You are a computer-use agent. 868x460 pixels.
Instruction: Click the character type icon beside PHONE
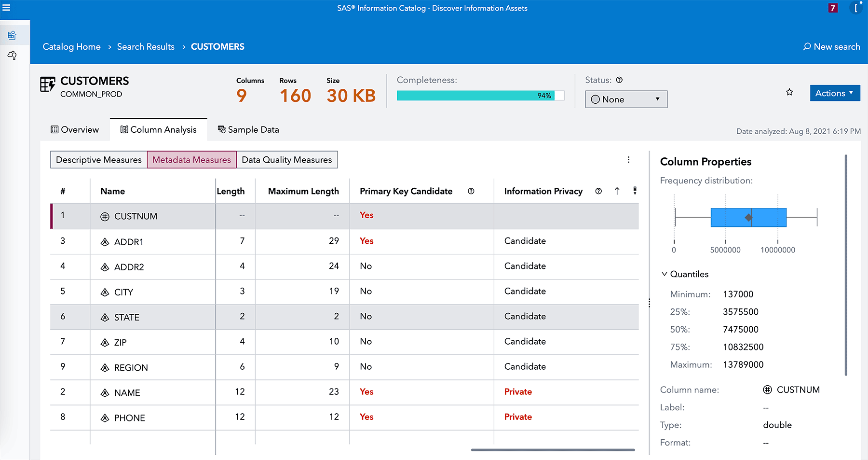click(x=105, y=418)
